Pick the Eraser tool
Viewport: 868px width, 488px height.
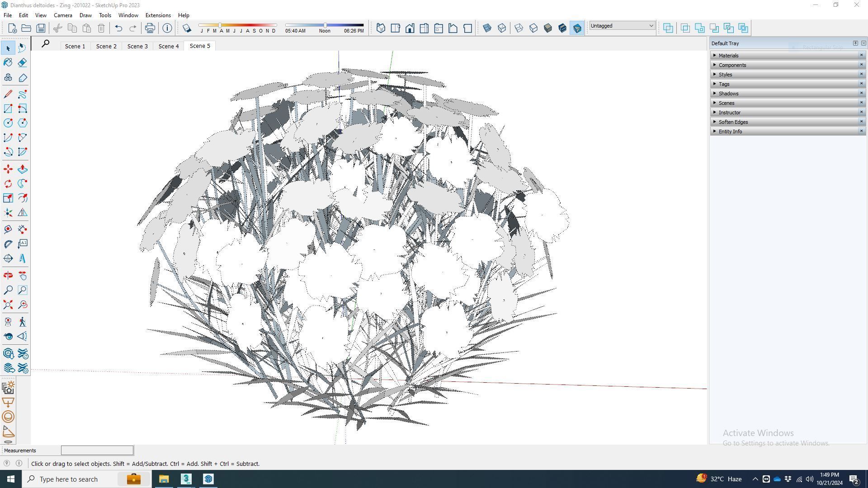(23, 62)
